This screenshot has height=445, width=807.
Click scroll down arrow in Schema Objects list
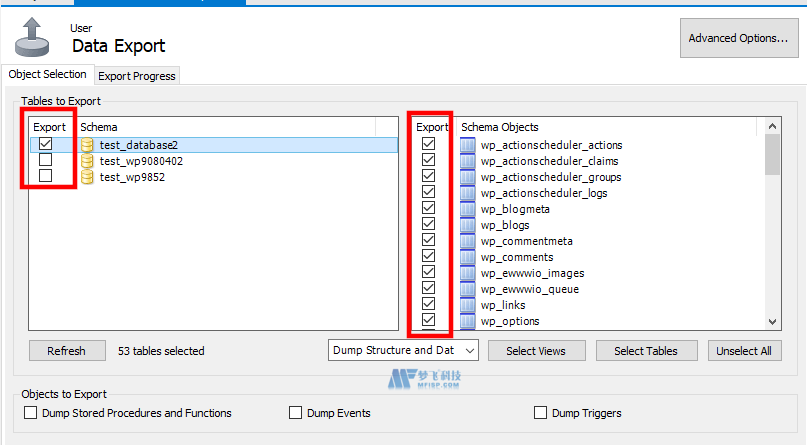pos(772,322)
